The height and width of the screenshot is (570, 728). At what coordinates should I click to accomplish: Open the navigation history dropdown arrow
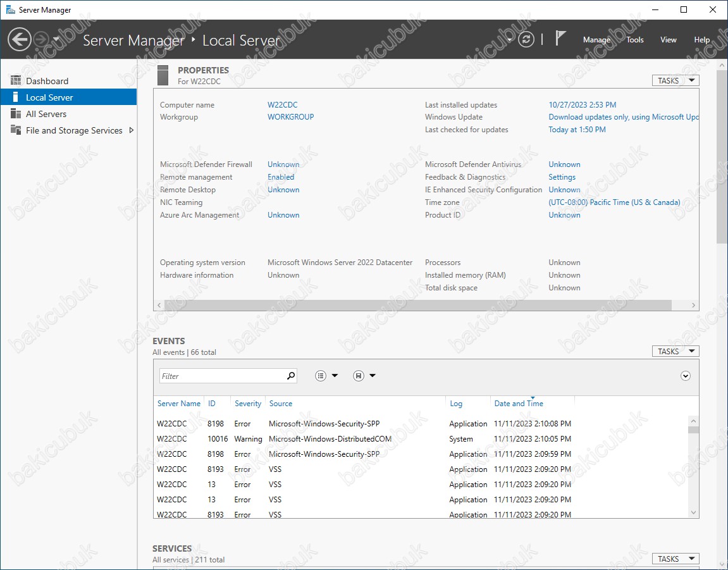(56, 39)
